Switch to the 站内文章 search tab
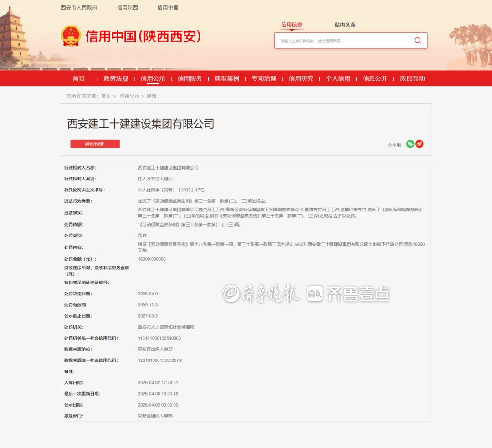The image size is (492, 448). tap(345, 25)
